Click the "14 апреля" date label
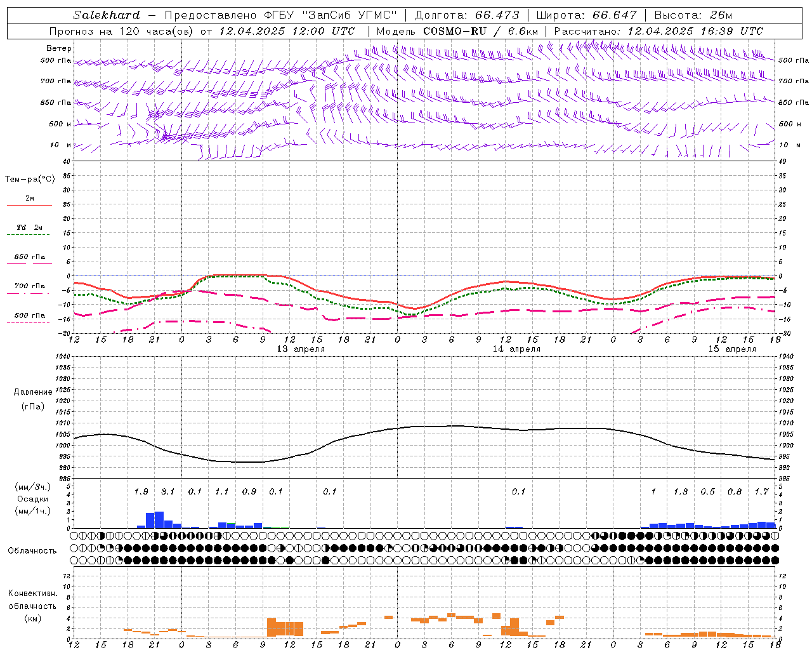Viewport: 812px width, 650px height. point(516,349)
